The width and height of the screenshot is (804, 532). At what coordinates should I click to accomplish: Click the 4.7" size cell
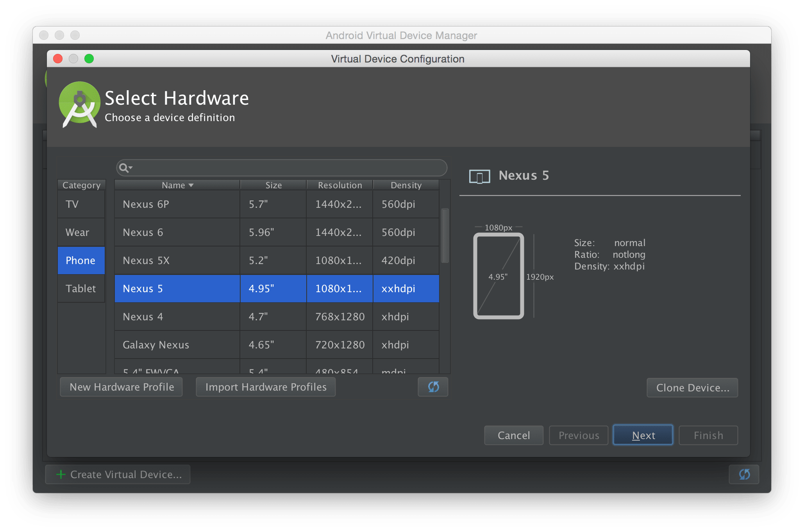coord(273,317)
